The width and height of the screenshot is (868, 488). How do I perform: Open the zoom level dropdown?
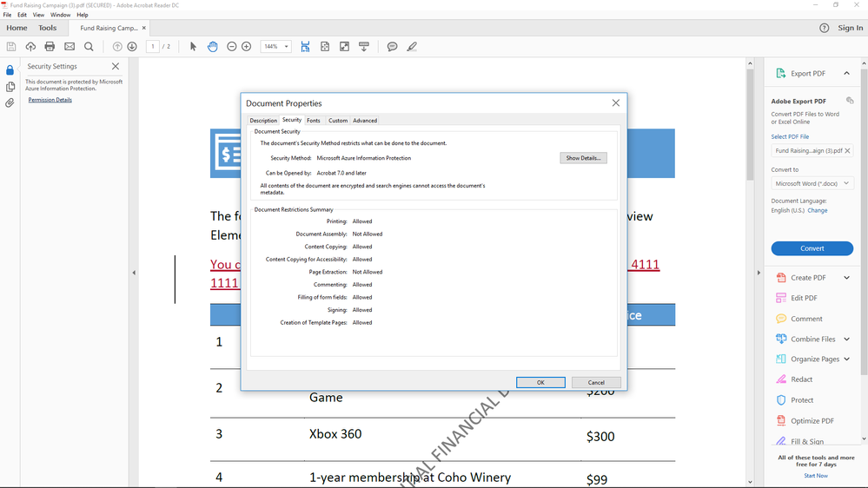286,47
